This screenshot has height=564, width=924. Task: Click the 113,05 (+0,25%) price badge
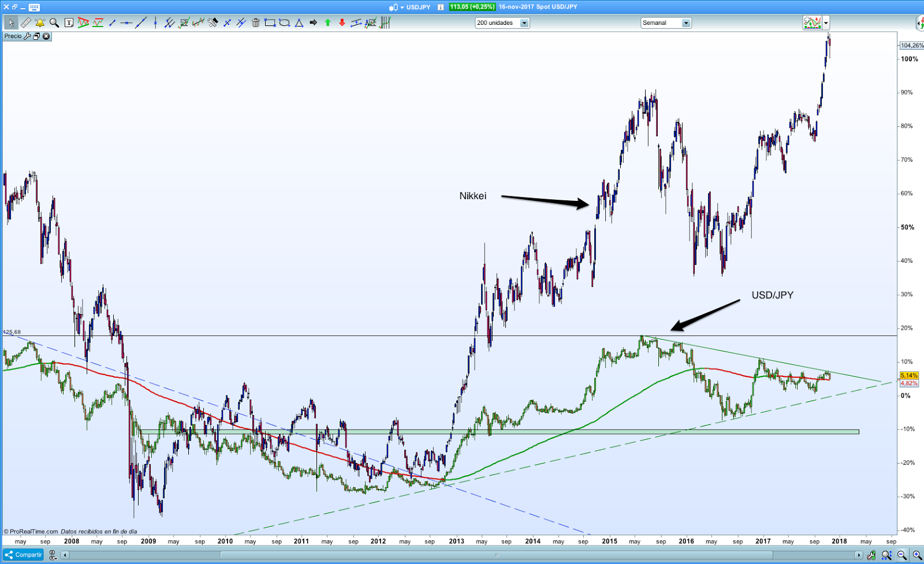[x=472, y=8]
